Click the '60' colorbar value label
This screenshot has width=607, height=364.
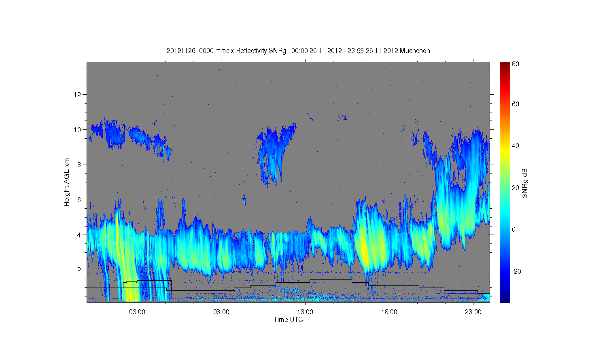[516, 104]
